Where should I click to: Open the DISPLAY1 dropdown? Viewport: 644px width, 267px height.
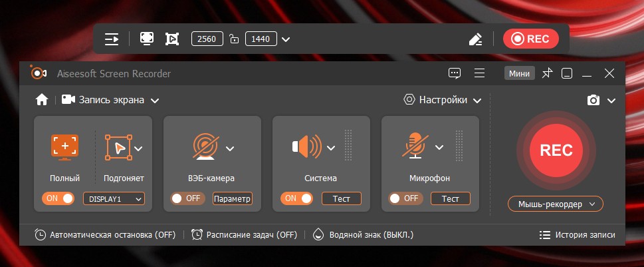pos(114,198)
